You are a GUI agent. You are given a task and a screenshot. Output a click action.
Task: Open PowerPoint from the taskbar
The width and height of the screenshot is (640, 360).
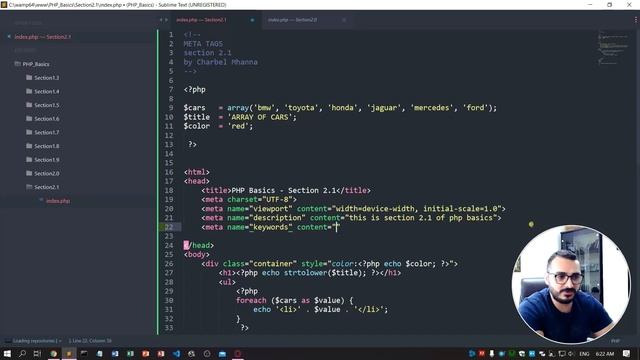145,353
